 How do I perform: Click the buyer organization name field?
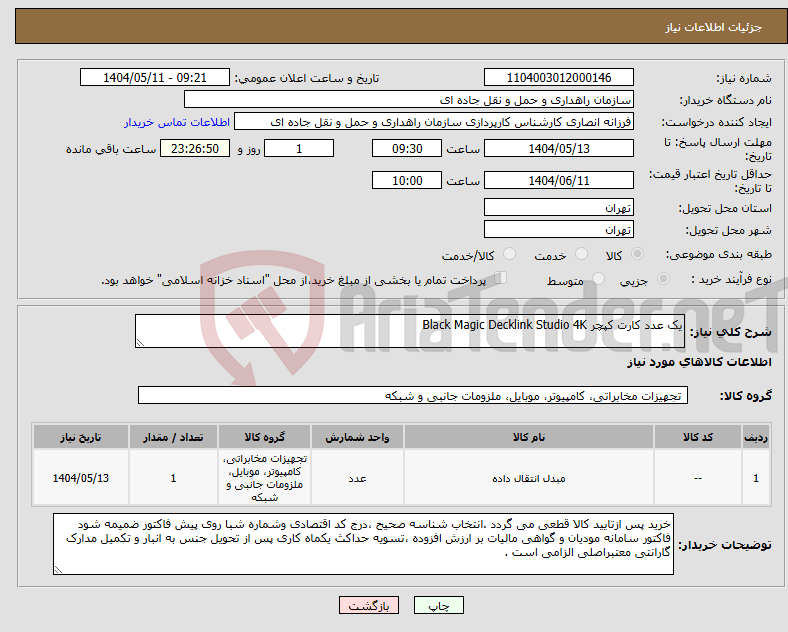click(409, 99)
